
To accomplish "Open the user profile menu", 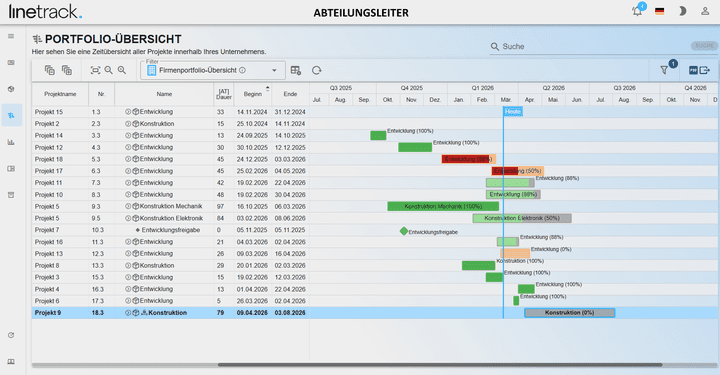I will tap(705, 11).
